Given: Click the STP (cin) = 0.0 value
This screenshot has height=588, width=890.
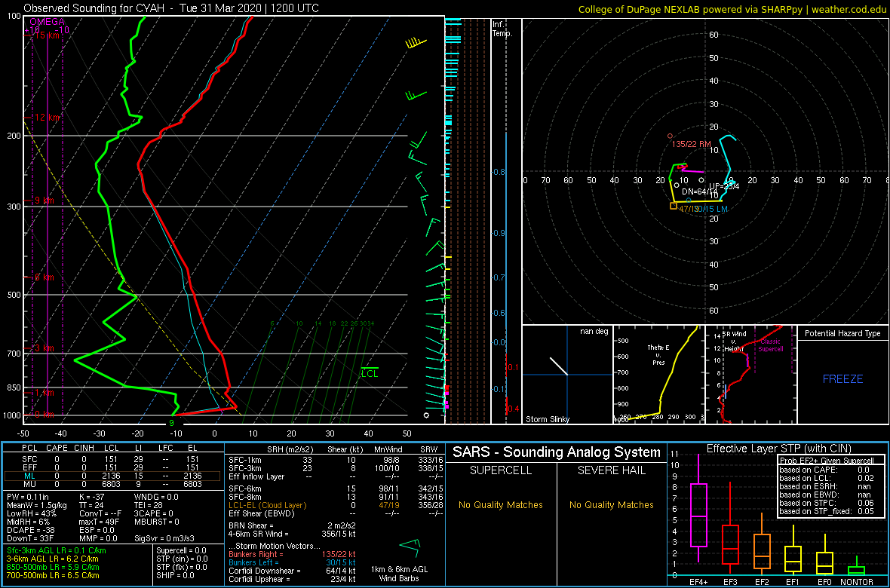Looking at the screenshot, I should click(180, 559).
